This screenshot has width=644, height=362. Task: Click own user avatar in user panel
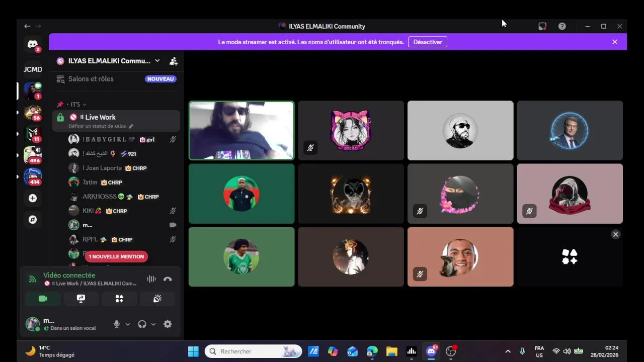click(33, 324)
